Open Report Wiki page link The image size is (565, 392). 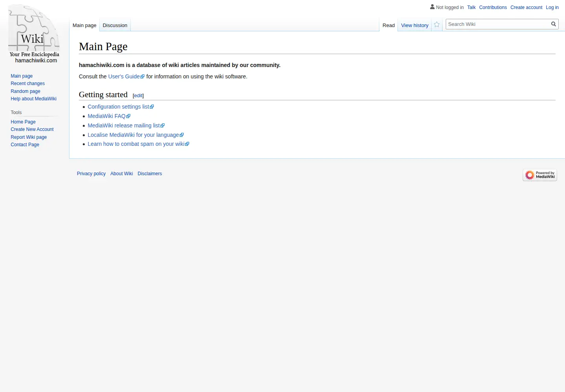(29, 137)
